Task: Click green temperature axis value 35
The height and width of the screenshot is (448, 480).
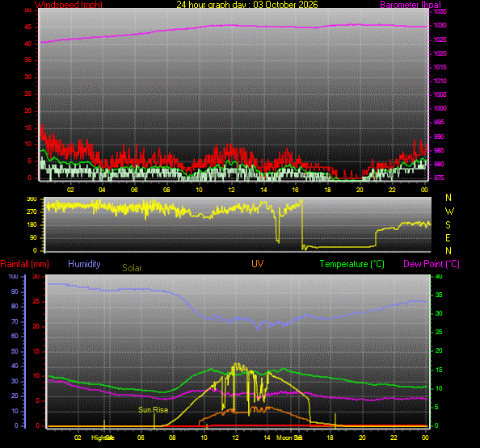Action: click(439, 295)
